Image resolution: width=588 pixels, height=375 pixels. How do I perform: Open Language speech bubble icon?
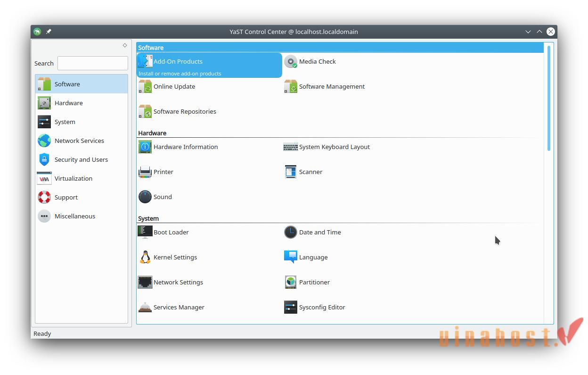[291, 257]
